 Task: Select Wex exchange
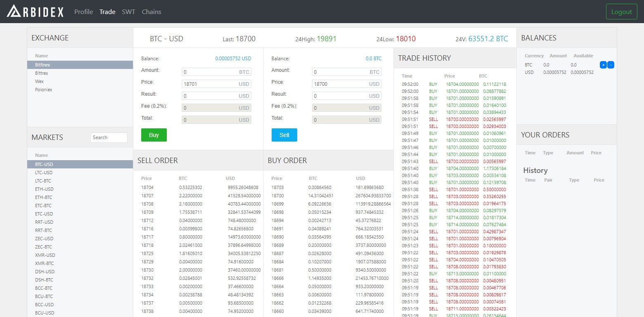tap(80, 81)
